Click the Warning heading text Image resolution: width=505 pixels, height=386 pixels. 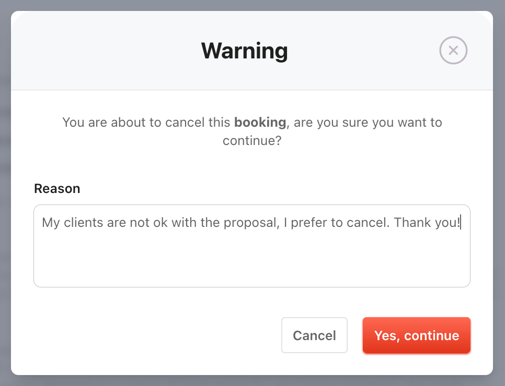coord(244,51)
